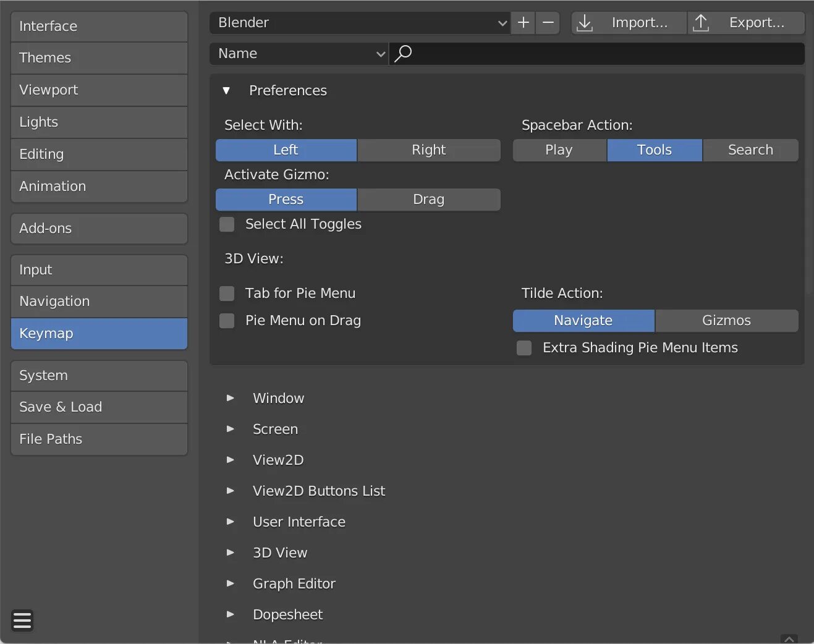814x644 pixels.
Task: Enable Select All Toggles checkbox
Action: click(x=227, y=224)
